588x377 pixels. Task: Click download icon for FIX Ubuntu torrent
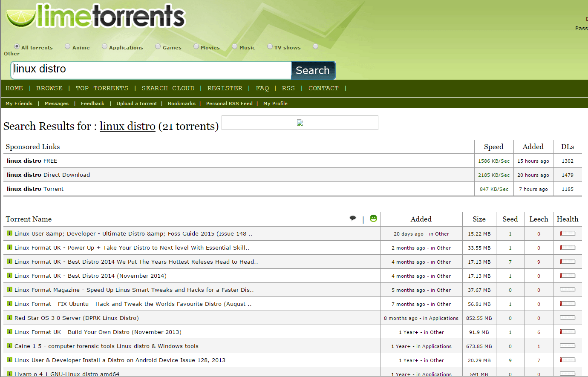9,304
